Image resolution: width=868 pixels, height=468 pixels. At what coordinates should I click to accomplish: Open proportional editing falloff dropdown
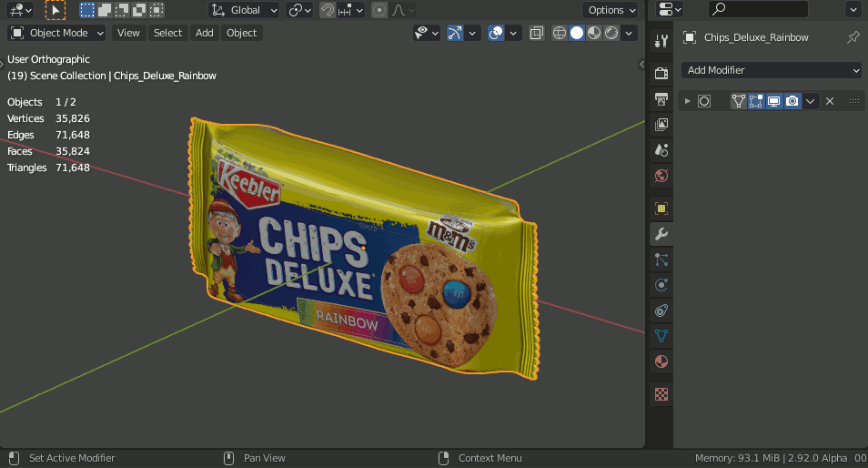402,10
